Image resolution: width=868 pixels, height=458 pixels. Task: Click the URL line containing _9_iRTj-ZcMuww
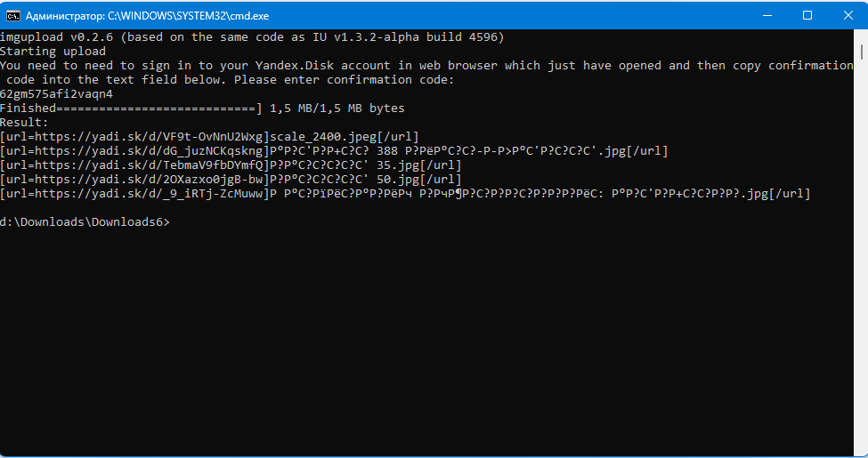pyautogui.click(x=405, y=194)
